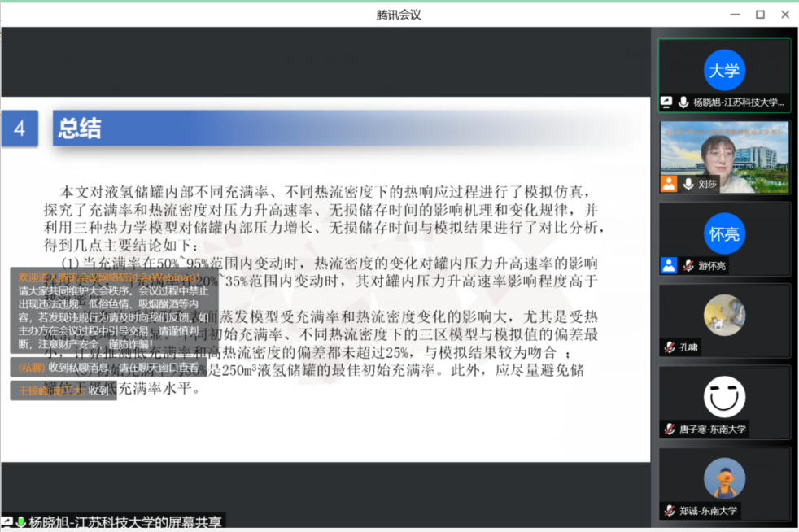The image size is (799, 532).
Task: Click the muted mic icon next to 孔啸
Action: pos(669,347)
